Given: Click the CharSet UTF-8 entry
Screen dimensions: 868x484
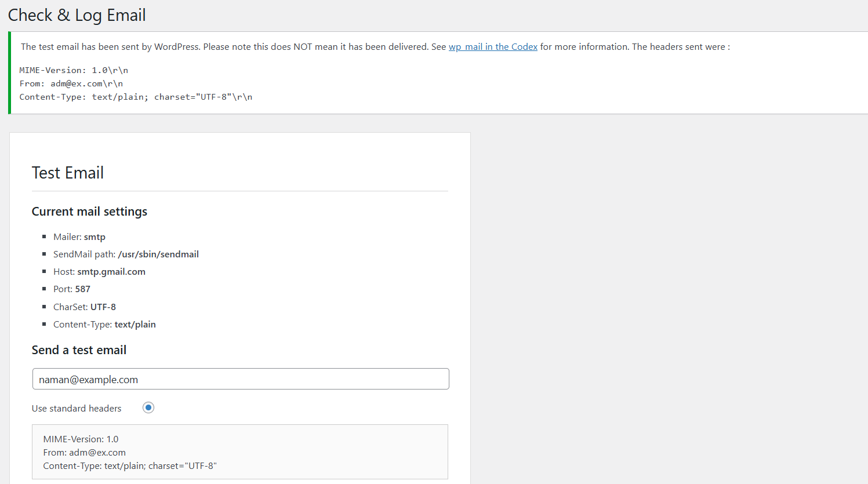Looking at the screenshot, I should [85, 307].
